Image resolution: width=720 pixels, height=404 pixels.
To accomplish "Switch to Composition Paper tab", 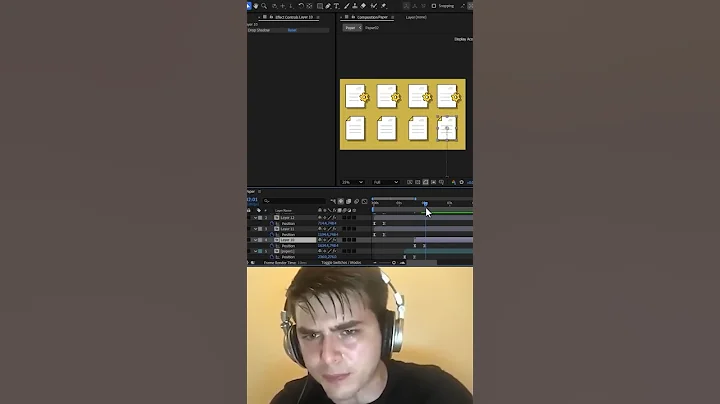I will pyautogui.click(x=372, y=17).
